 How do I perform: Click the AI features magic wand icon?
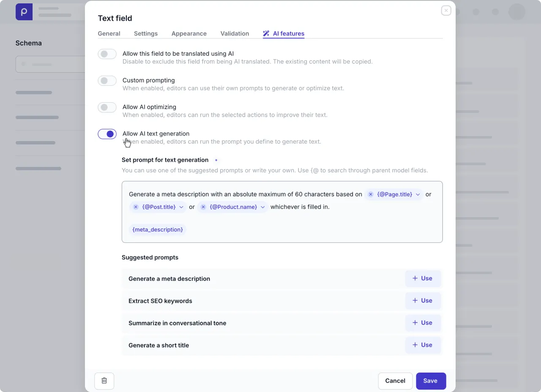(x=266, y=33)
